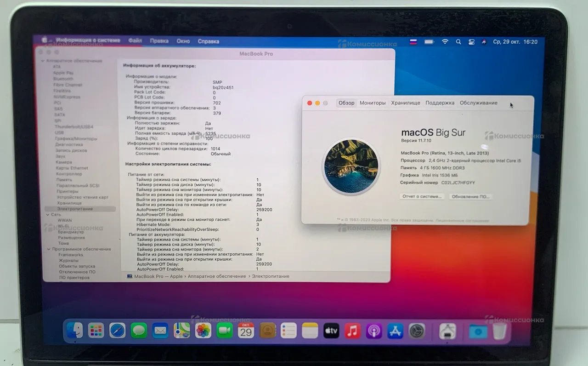
Task: Select Thunderbolt/USB4 in the sidebar
Action: coord(73,127)
